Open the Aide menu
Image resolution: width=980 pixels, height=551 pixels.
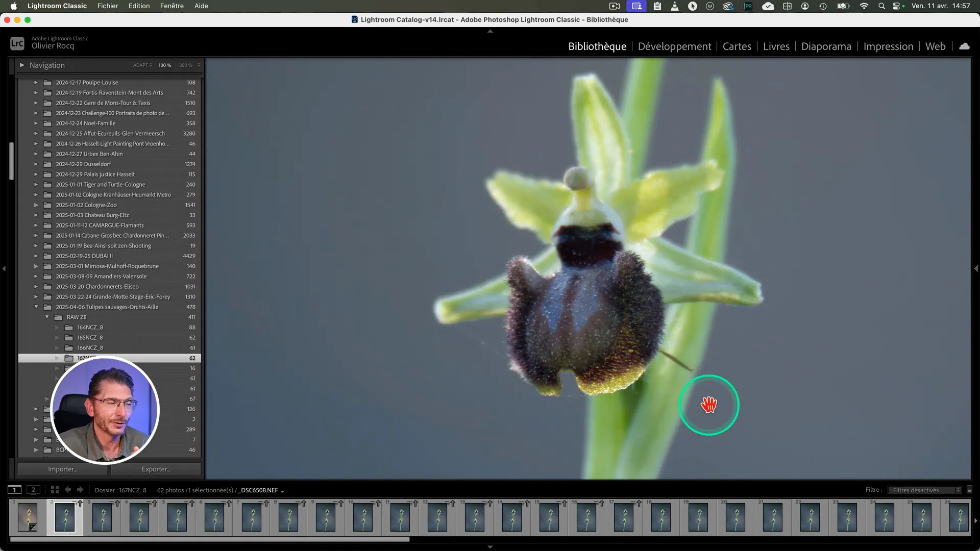coord(201,6)
